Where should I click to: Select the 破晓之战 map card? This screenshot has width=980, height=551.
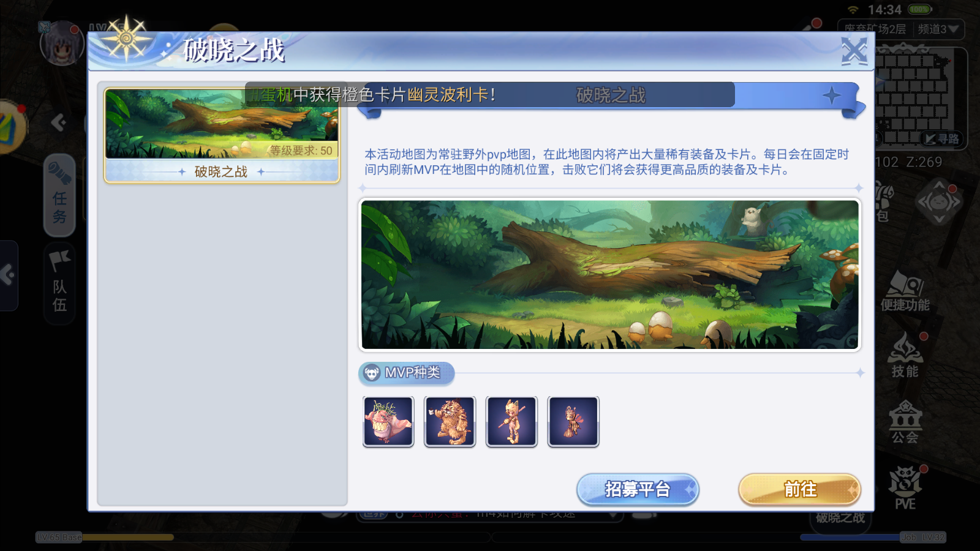point(222,135)
